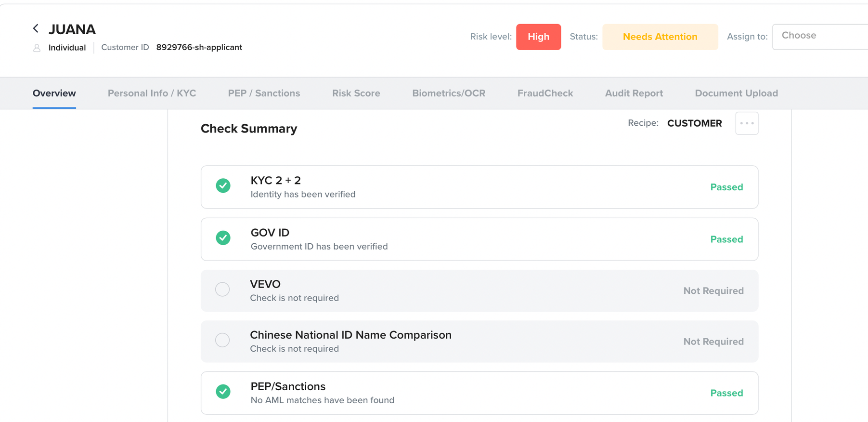Open the Document Upload tab
Viewport: 868px width, 422px height.
[737, 93]
